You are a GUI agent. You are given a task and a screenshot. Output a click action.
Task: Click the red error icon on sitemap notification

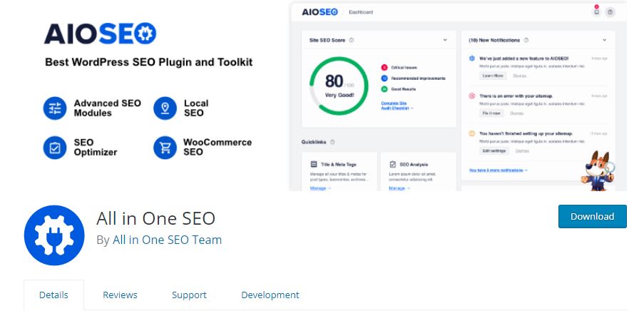tap(472, 96)
